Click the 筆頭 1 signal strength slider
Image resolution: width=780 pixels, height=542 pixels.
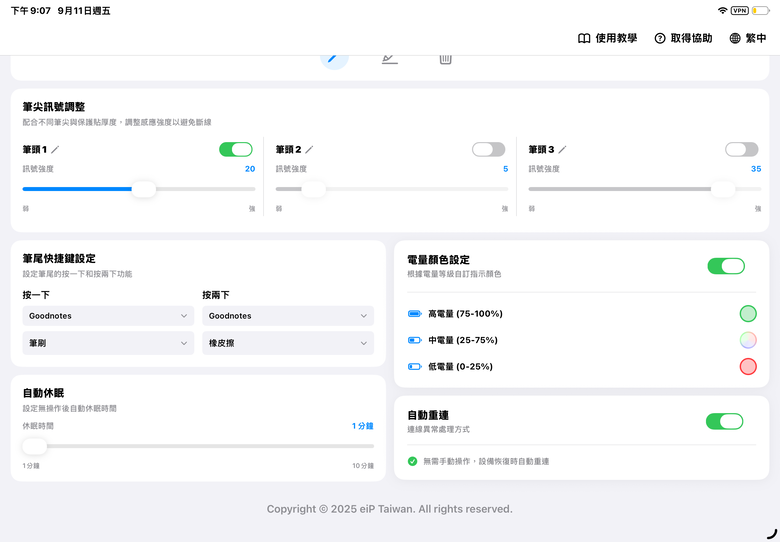click(139, 189)
